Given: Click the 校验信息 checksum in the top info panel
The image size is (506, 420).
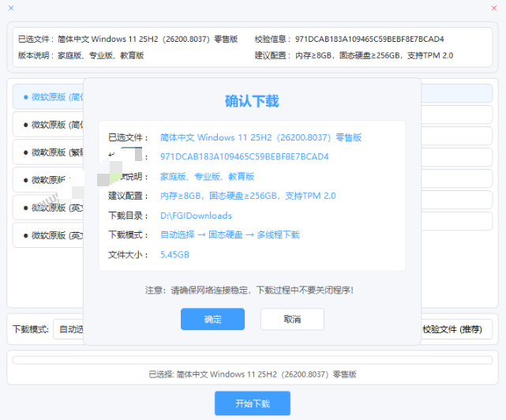Looking at the screenshot, I should click(369, 39).
